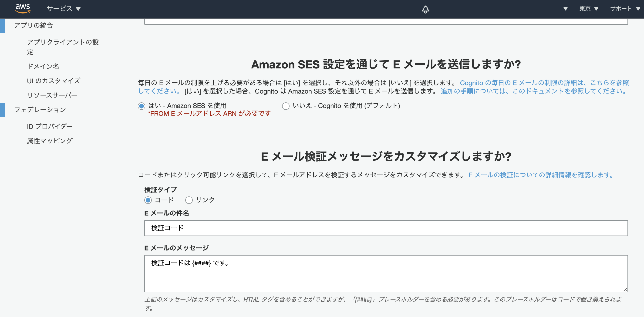Click the AWS logo icon
Image resolution: width=644 pixels, height=317 pixels.
[23, 9]
